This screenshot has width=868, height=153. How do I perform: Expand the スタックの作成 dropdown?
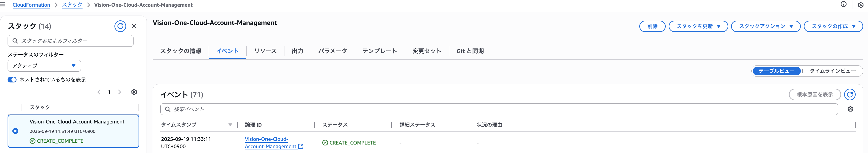(833, 26)
